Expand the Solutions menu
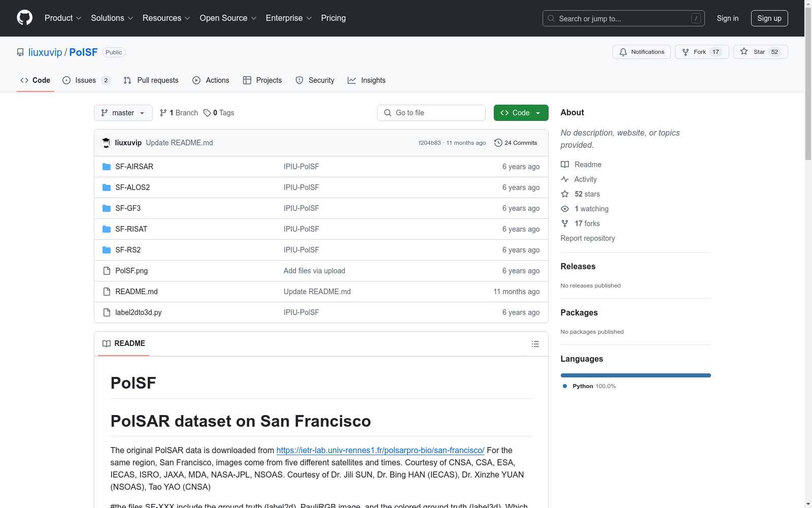This screenshot has width=812, height=508. (112, 18)
